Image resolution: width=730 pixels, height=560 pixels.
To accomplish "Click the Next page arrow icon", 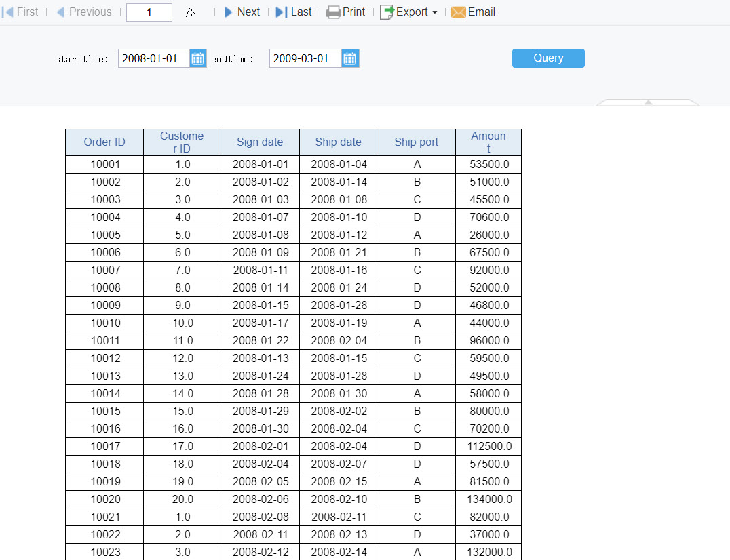I will [x=228, y=12].
